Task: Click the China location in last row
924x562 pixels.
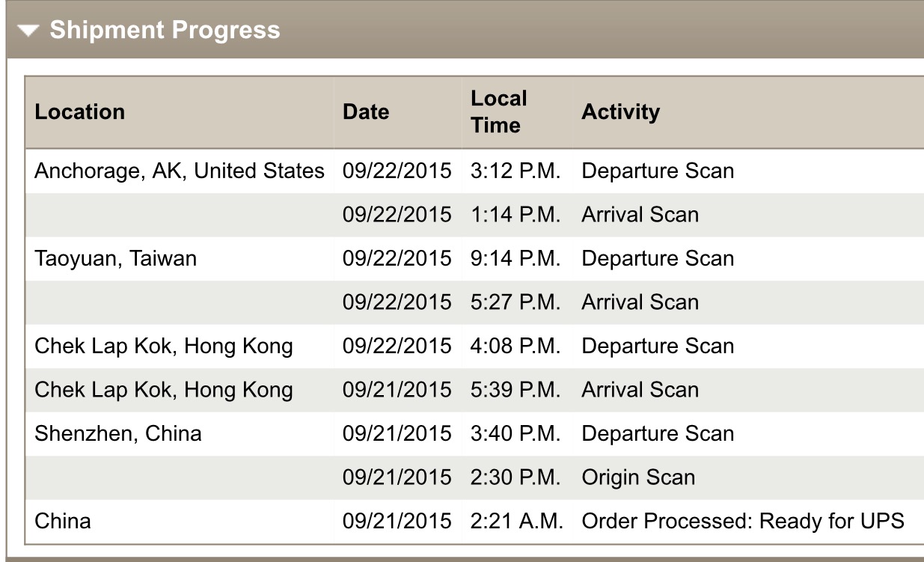Action: coord(63,521)
